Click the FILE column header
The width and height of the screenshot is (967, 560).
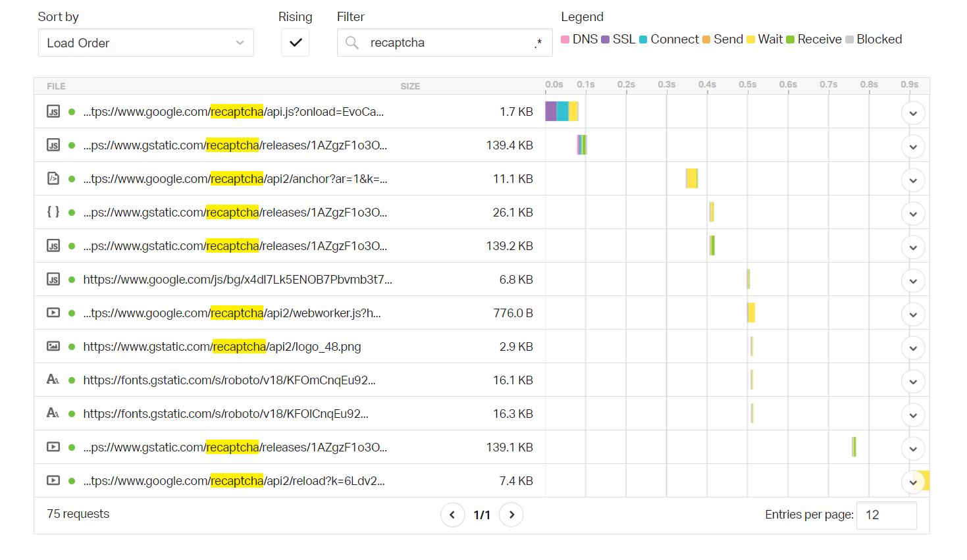56,86
